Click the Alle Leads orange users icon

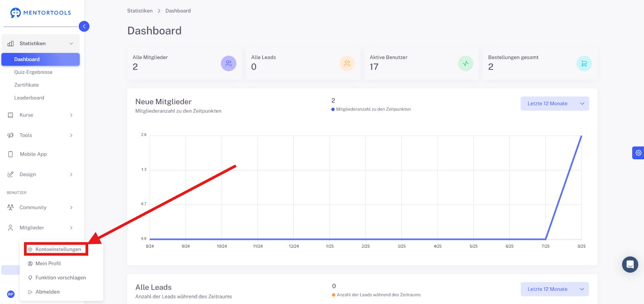pos(347,64)
